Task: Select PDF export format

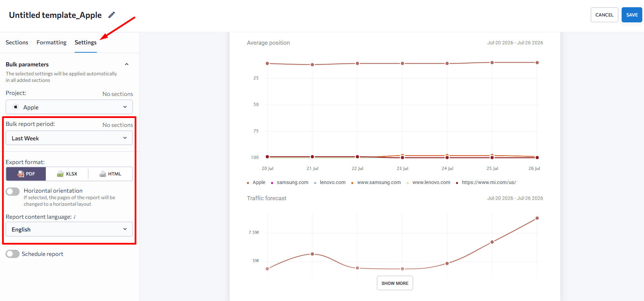Action: [x=26, y=174]
